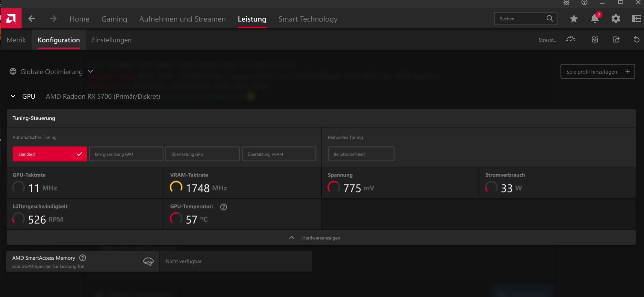Image resolution: width=644 pixels, height=297 pixels.
Task: Open help via top question mark icon
Action: pos(584,3)
